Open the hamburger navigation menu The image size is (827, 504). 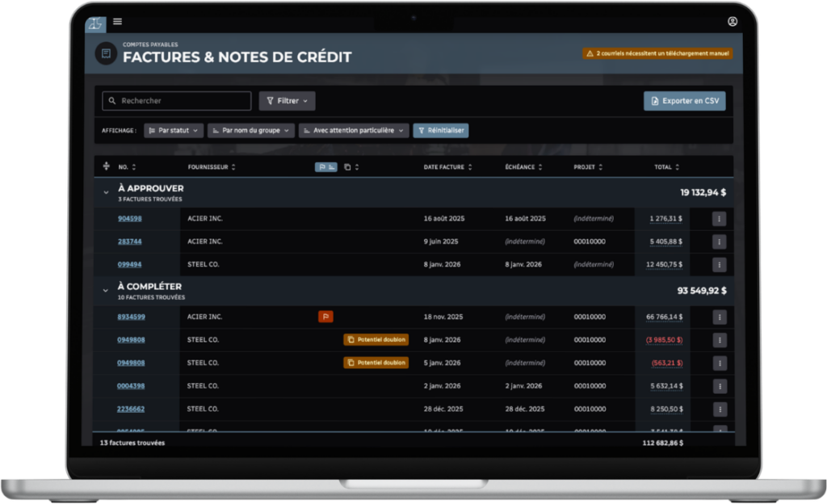tap(118, 22)
